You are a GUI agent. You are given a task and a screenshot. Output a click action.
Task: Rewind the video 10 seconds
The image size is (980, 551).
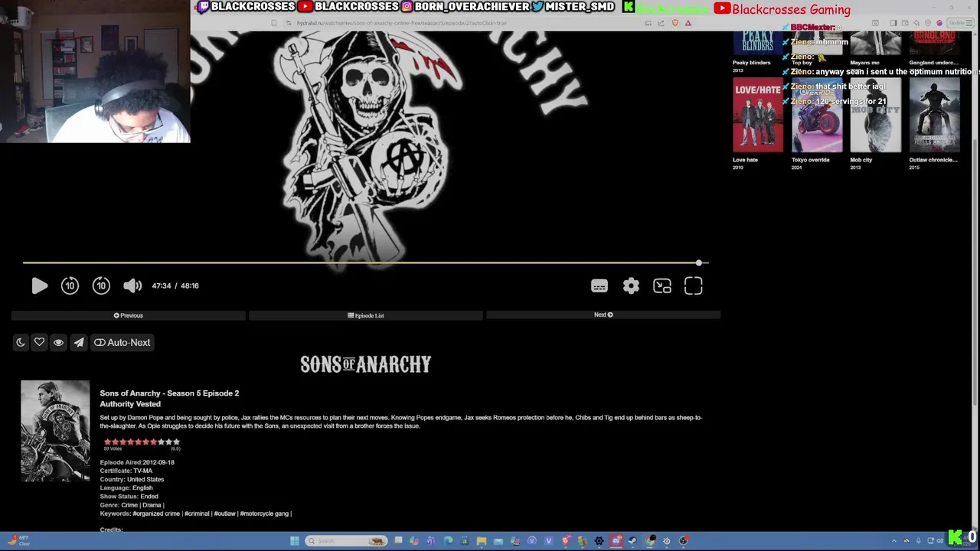point(70,285)
